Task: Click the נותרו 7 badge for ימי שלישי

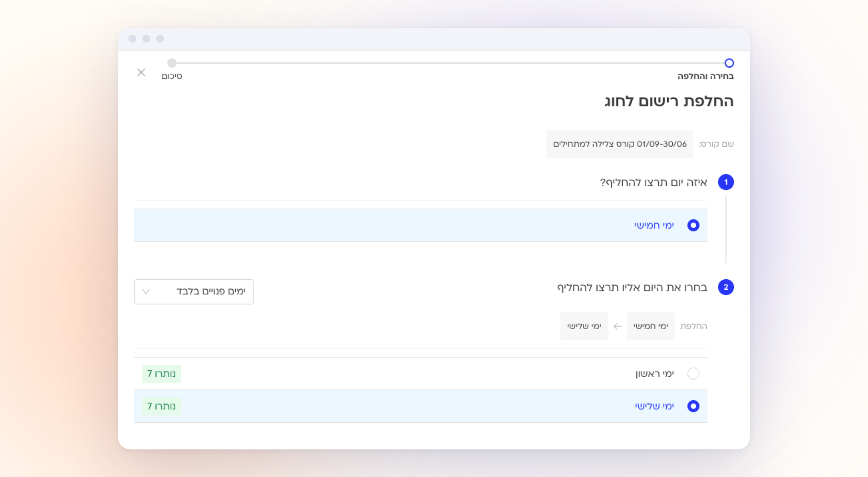Action: [161, 406]
